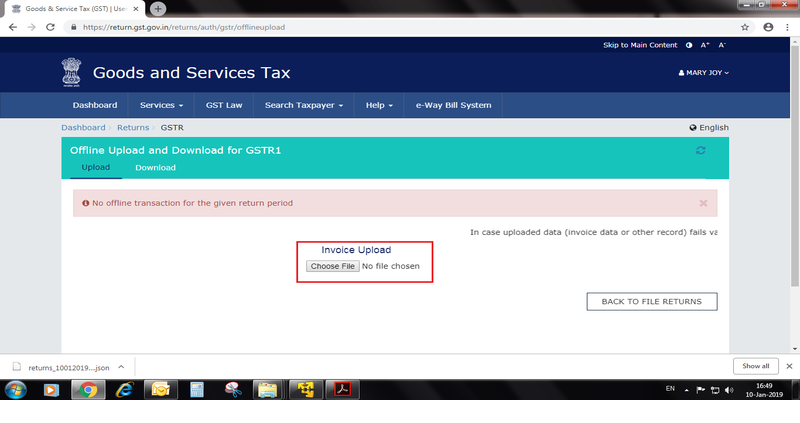This screenshot has height=423, width=800.
Task: Decrease font size with A- icon
Action: coord(722,46)
